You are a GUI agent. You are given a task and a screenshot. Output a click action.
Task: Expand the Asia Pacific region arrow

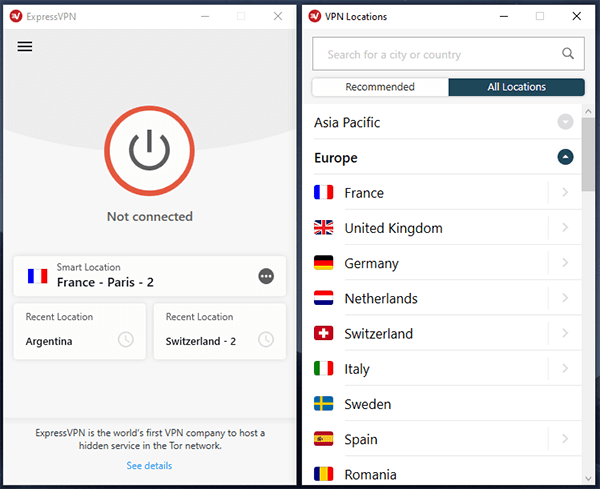point(565,122)
